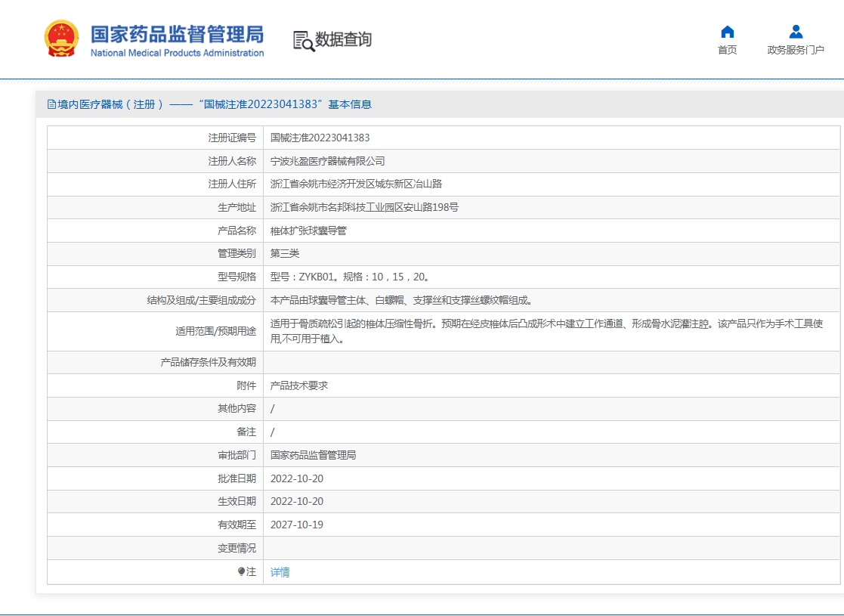
Task: Click the 生产地址 value with 安山路198号
Action: [x=364, y=207]
